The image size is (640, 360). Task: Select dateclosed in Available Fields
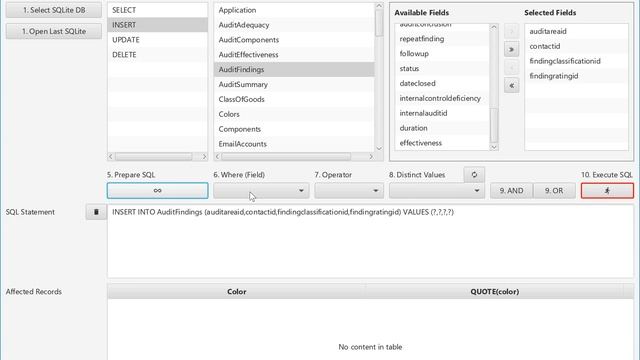point(442,84)
